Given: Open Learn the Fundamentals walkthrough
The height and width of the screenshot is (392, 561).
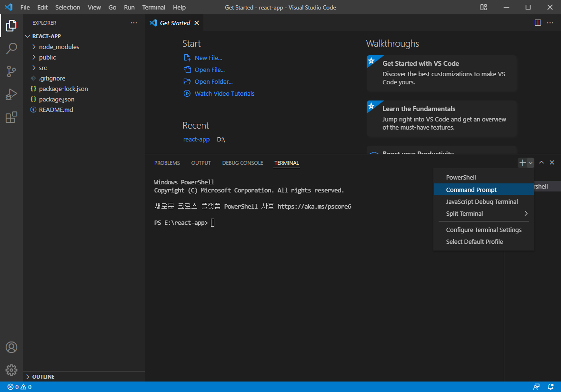Looking at the screenshot, I should (x=442, y=119).
